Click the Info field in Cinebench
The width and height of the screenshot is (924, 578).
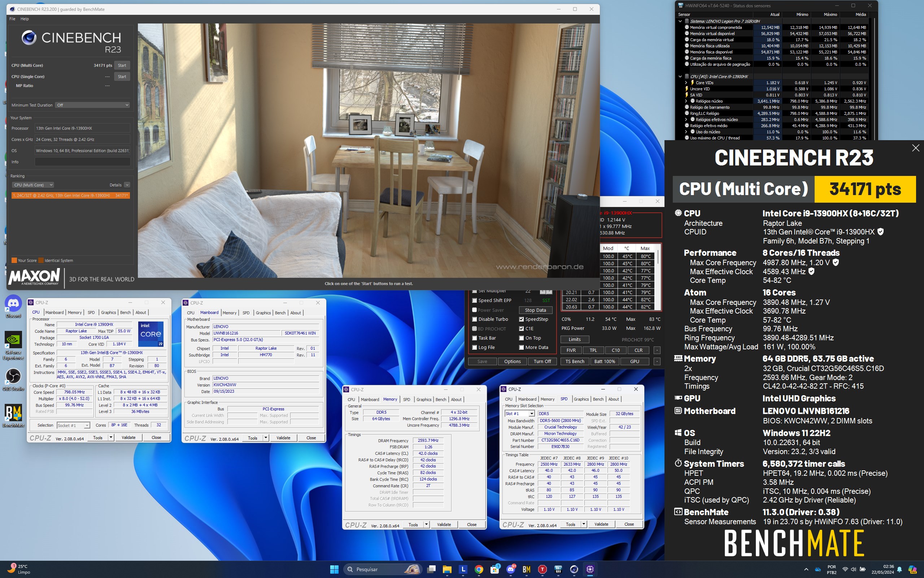(82, 162)
